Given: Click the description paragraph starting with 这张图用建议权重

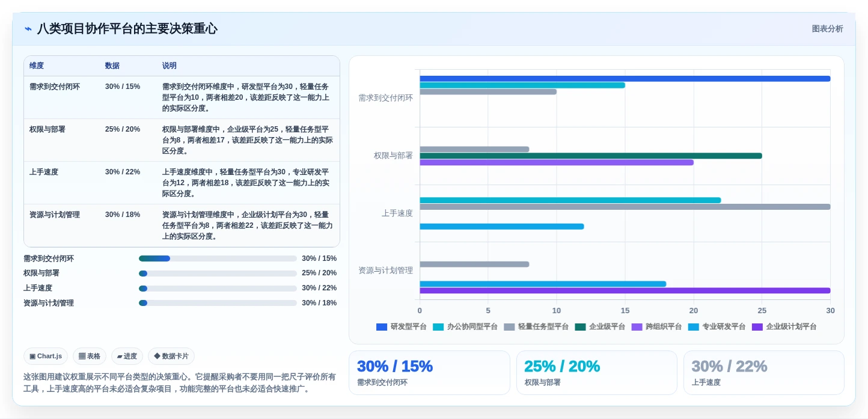Looking at the screenshot, I should tap(180, 383).
